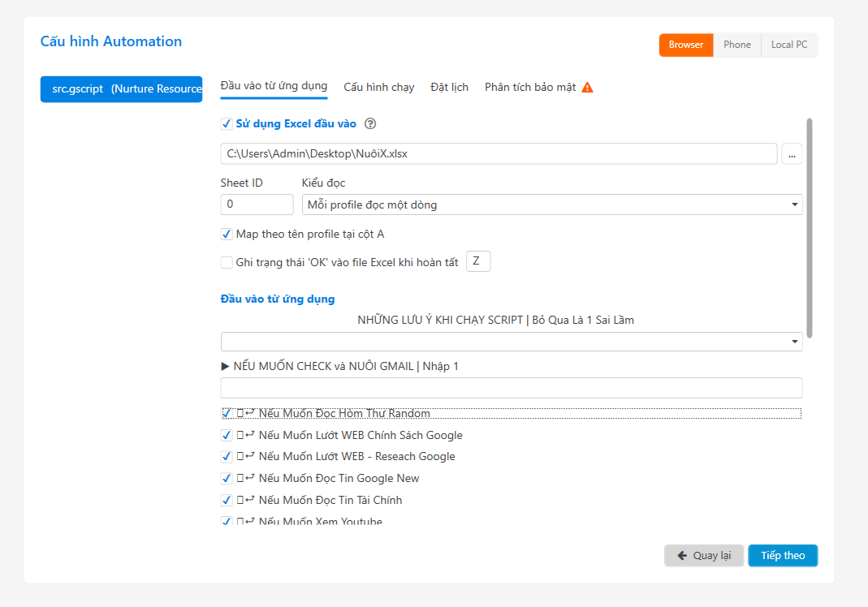The width and height of the screenshot is (868, 607).
Task: Click the Sheet ID input field
Action: point(257,204)
